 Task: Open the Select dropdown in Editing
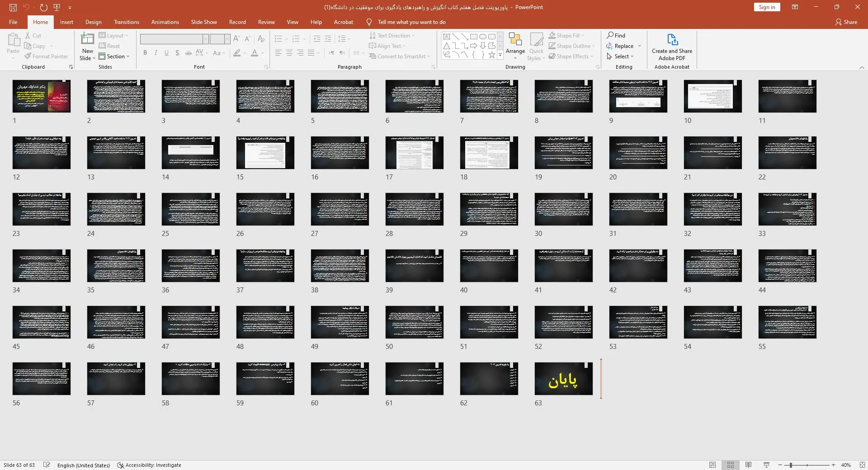coord(620,56)
